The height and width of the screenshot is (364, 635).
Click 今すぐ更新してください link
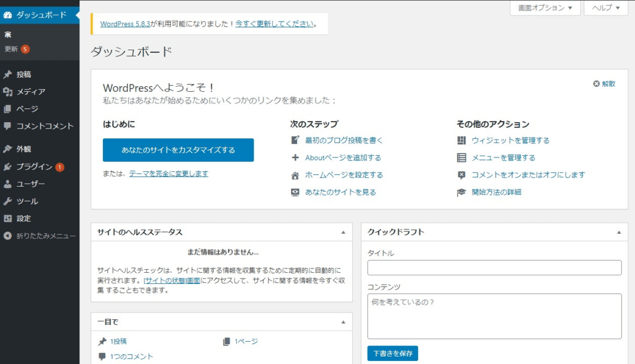click(x=275, y=24)
